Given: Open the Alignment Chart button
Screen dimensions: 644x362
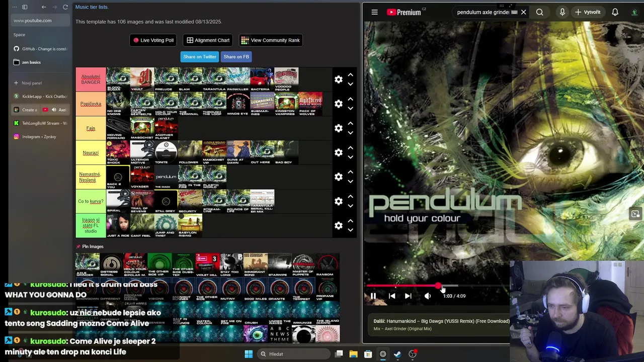Looking at the screenshot, I should (208, 40).
